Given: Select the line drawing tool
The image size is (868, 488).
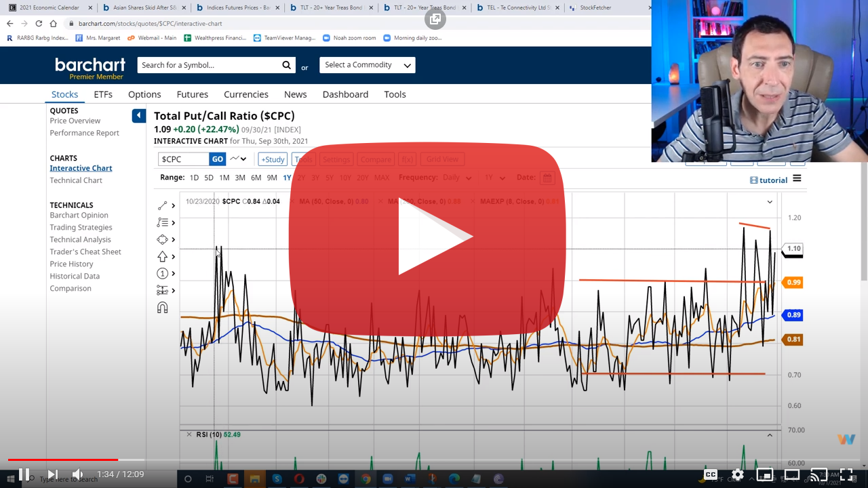Looking at the screenshot, I should click(x=163, y=205).
